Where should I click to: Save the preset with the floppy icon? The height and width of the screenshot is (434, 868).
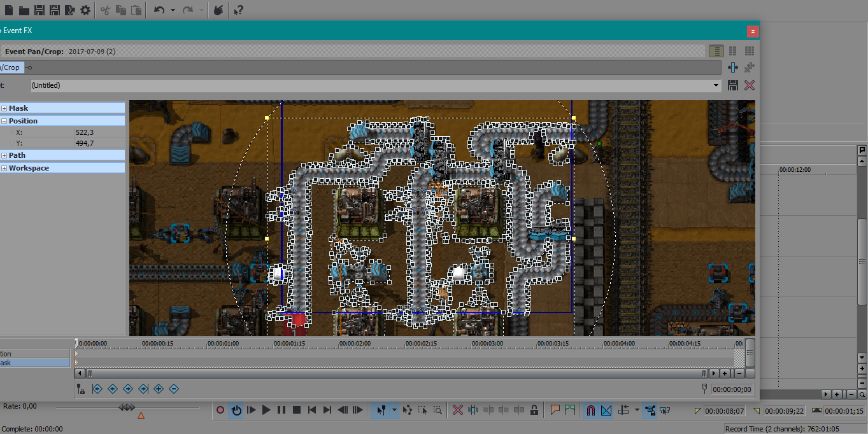coord(733,85)
